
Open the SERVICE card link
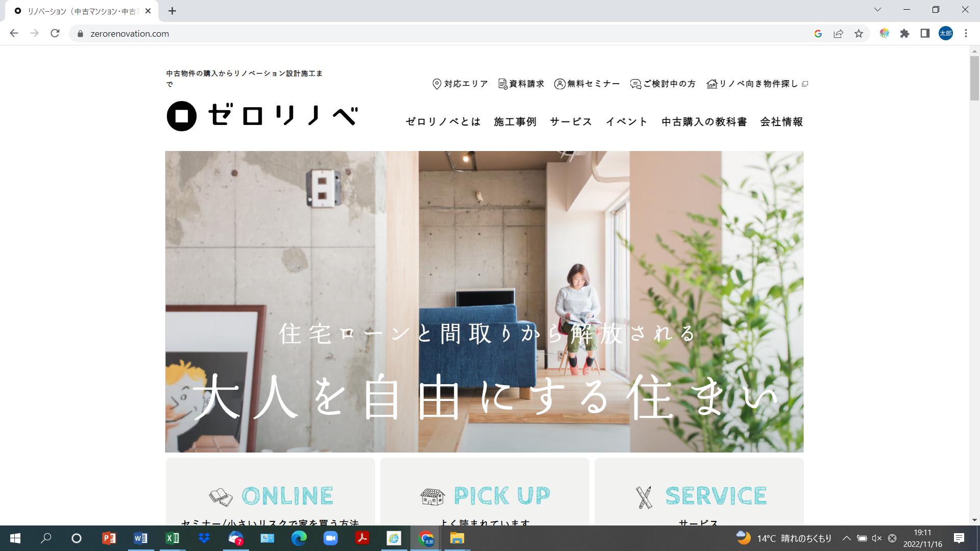pyautogui.click(x=699, y=496)
